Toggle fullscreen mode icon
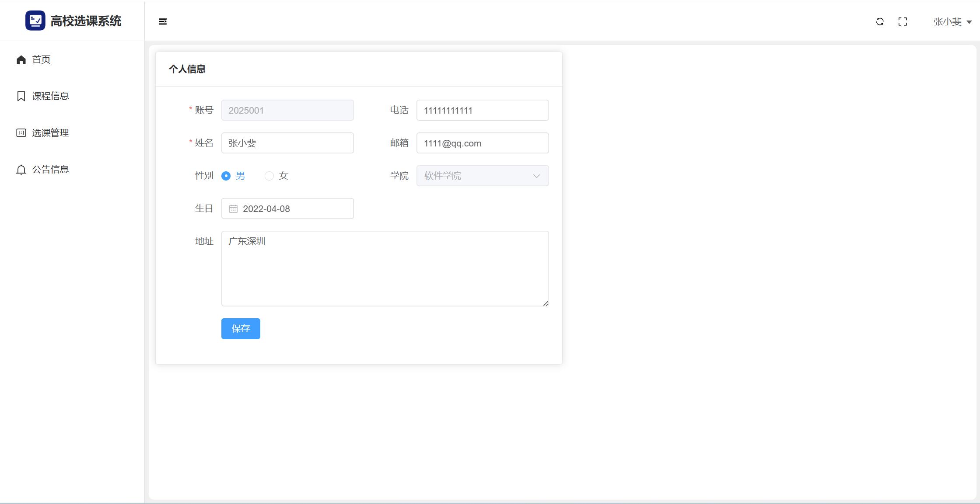Viewport: 980px width, 504px height. tap(903, 21)
